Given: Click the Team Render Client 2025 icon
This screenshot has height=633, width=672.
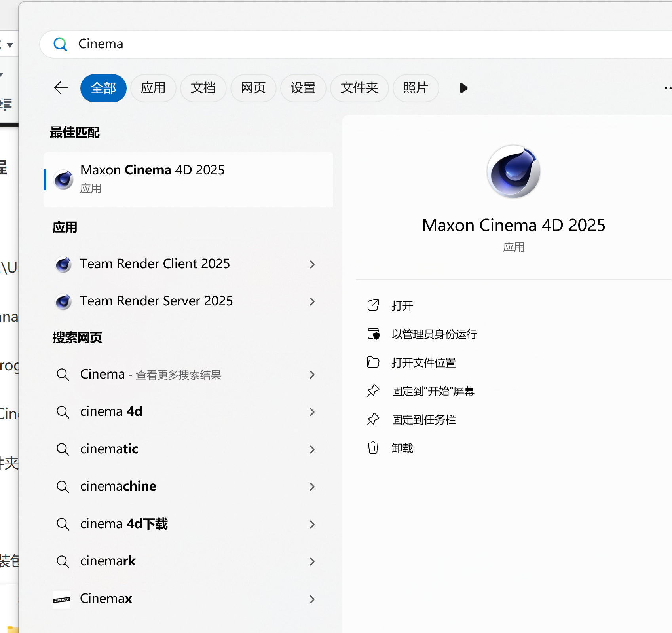Looking at the screenshot, I should pos(63,264).
